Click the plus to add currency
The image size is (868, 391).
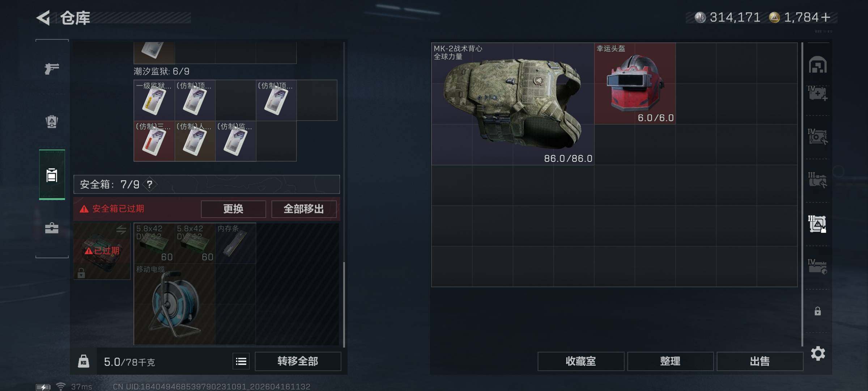[x=826, y=17]
